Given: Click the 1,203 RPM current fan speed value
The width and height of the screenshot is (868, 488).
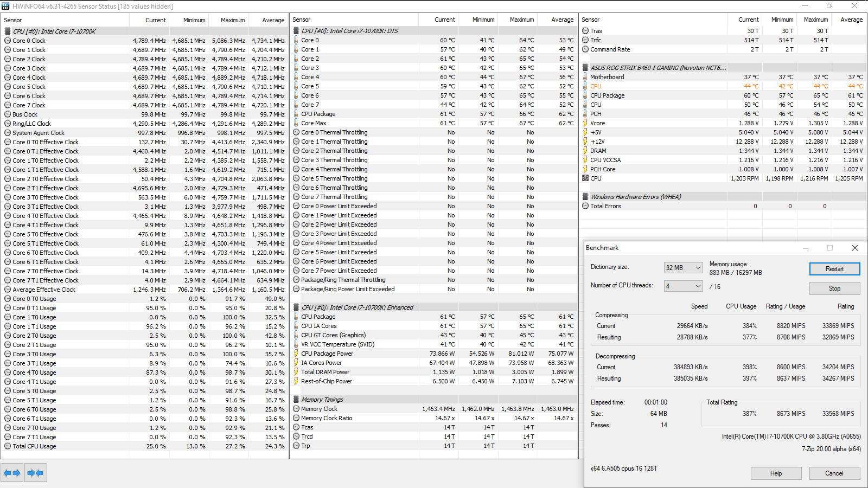Looking at the screenshot, I should 745,178.
